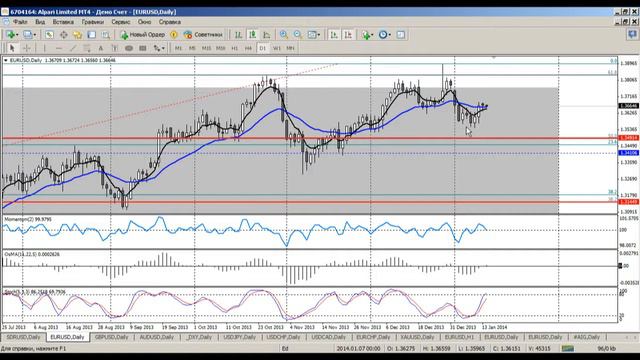Click the 96/0 kb connection status

(x=607, y=349)
